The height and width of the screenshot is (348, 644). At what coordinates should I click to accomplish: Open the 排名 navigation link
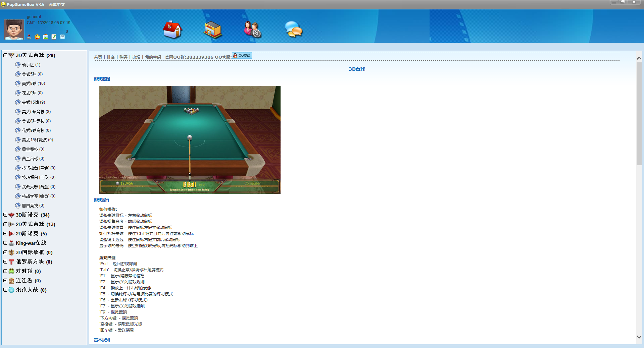(110, 57)
